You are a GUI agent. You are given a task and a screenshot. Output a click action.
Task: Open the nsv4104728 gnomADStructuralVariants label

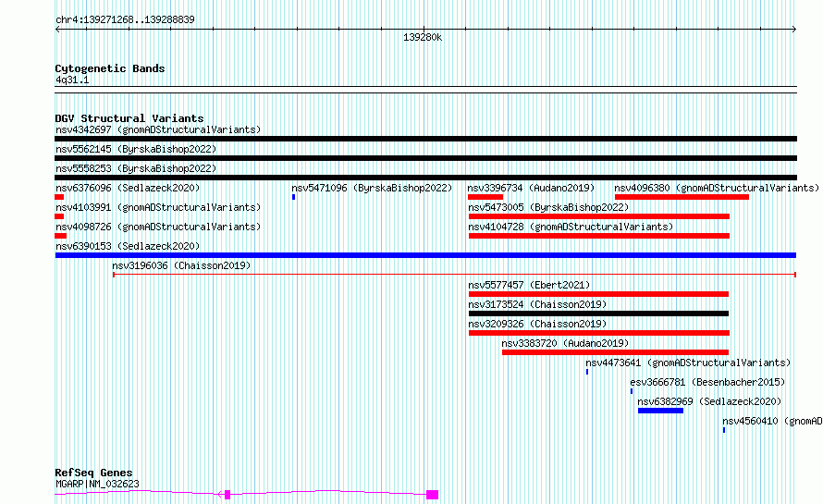571,227
